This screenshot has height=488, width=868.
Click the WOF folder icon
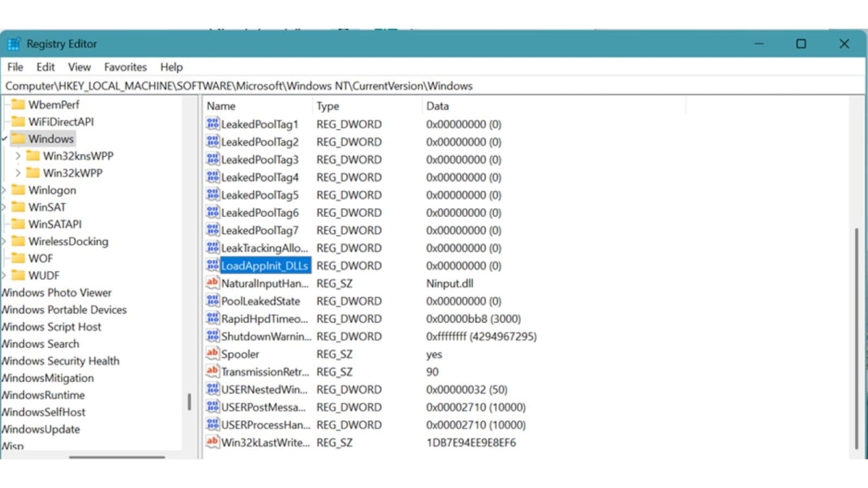tap(17, 258)
